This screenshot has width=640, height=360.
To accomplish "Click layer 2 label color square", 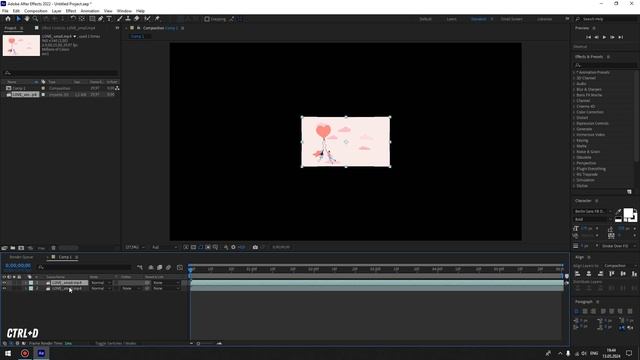I will pos(31,288).
